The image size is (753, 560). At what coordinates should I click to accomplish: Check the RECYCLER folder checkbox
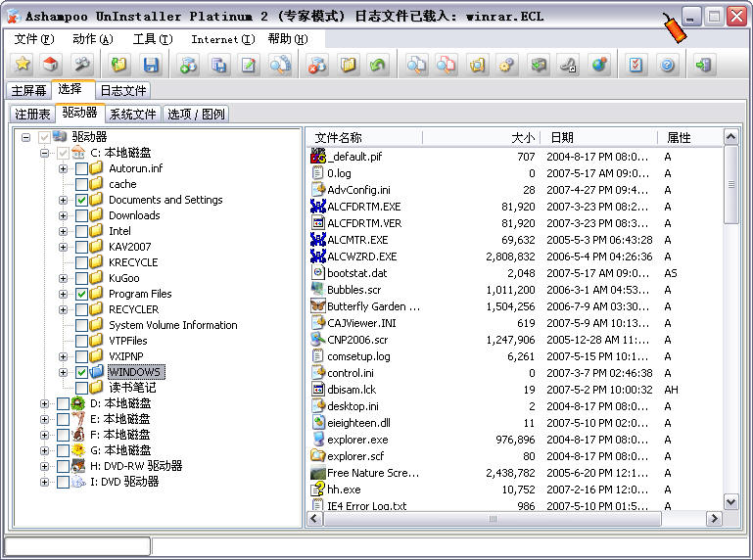(x=81, y=309)
